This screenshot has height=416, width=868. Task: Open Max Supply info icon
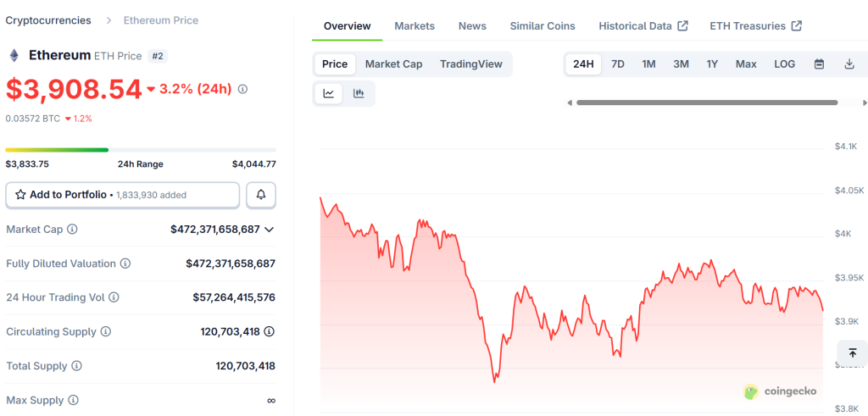point(73,400)
